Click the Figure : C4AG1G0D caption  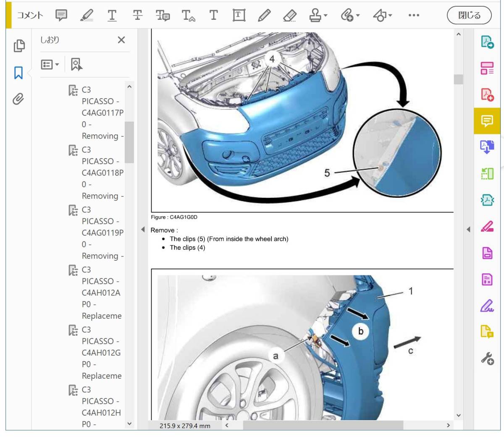tap(174, 217)
